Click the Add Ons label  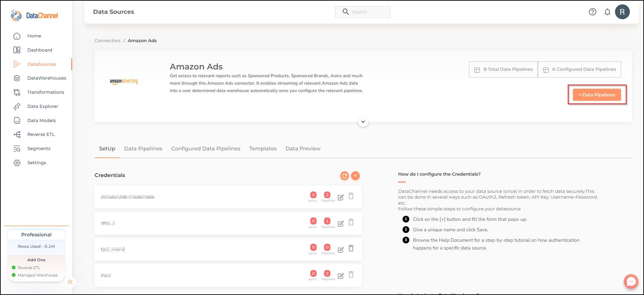(x=36, y=260)
